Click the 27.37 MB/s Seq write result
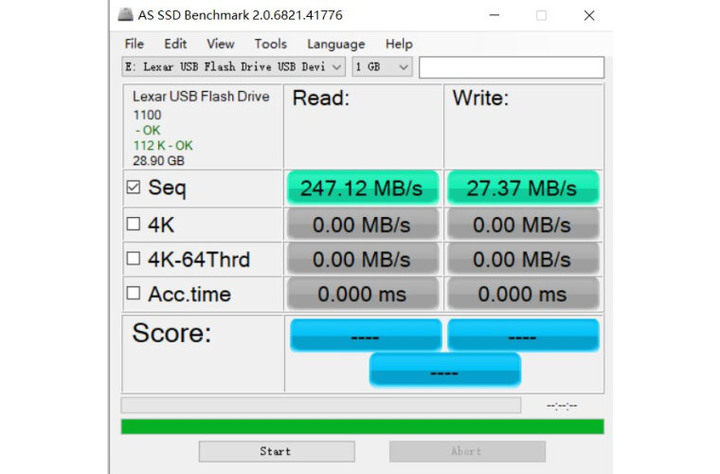 (523, 187)
